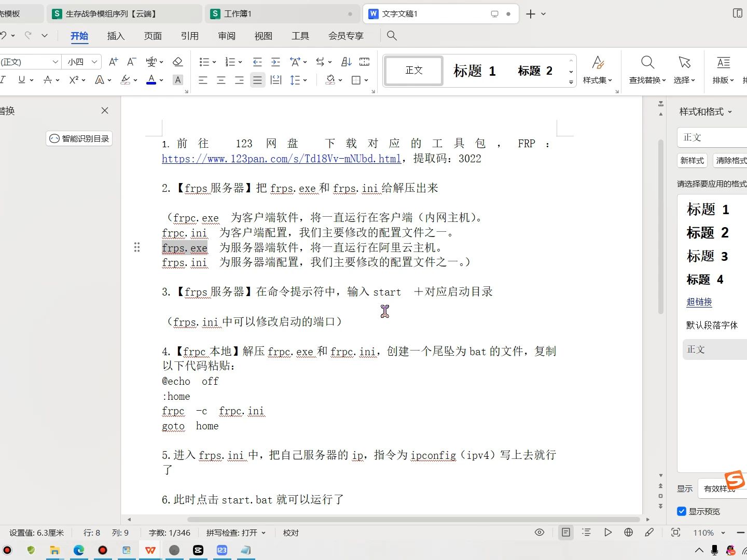Viewport: 747px width, 560px height.
Task: Open the 引用 ribbon tab
Action: [189, 36]
